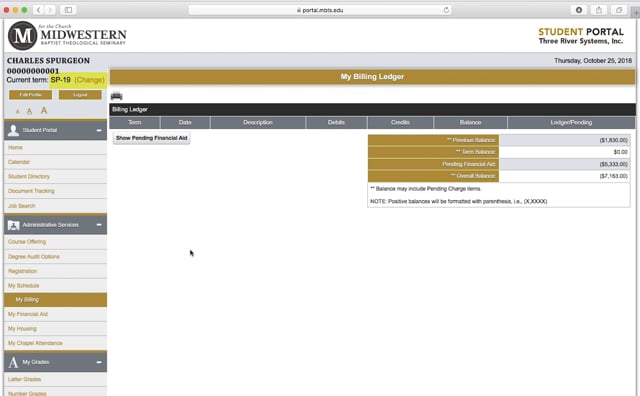Viewport: 640px width, 396px height.
Task: Click the Ledger/Pending column header
Action: coord(571,122)
